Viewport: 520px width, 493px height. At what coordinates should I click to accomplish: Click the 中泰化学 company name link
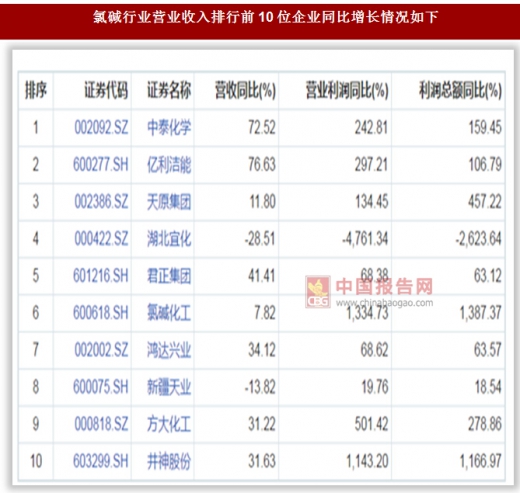pos(169,128)
